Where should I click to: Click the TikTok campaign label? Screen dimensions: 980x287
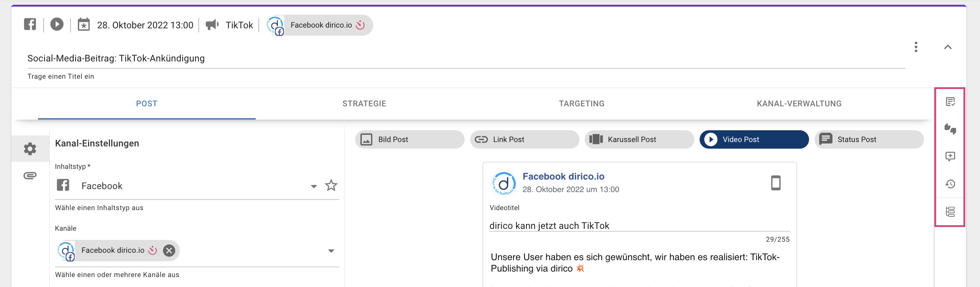[x=239, y=25]
